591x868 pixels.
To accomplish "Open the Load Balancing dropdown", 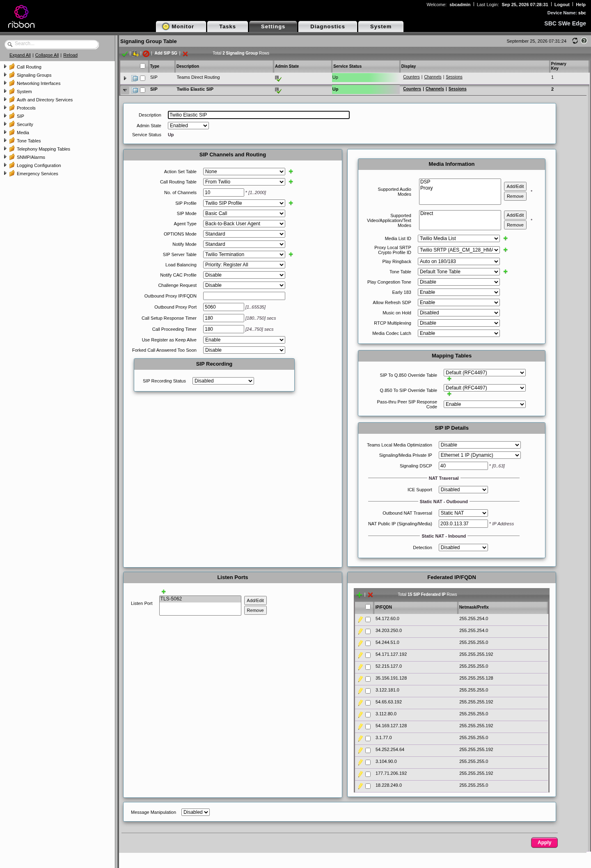I will pyautogui.click(x=244, y=265).
